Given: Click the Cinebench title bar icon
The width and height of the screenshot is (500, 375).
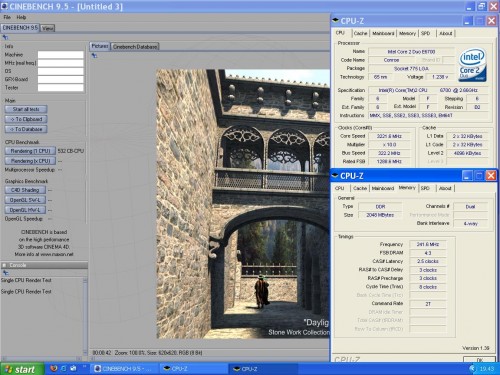Looking at the screenshot, I should pos(4,6).
